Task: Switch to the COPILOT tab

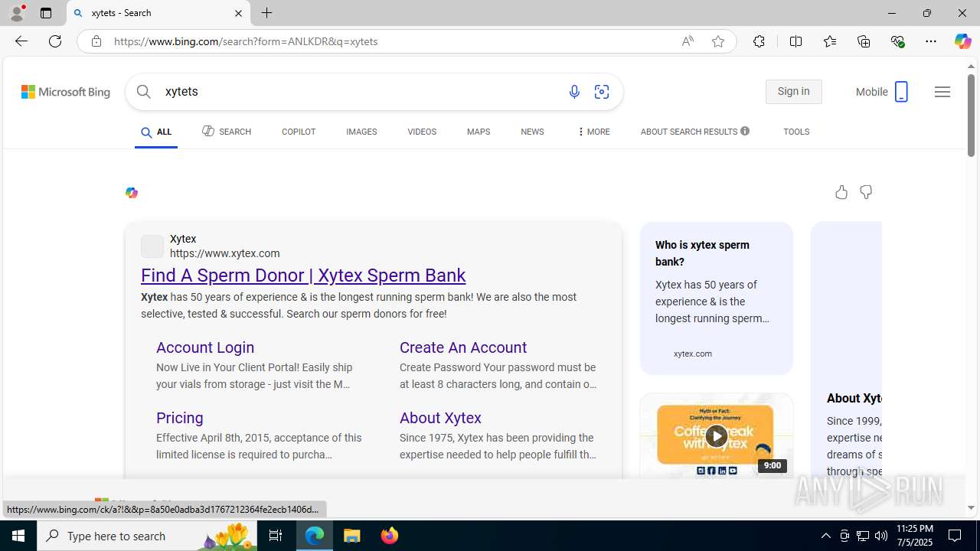Action: pyautogui.click(x=299, y=132)
